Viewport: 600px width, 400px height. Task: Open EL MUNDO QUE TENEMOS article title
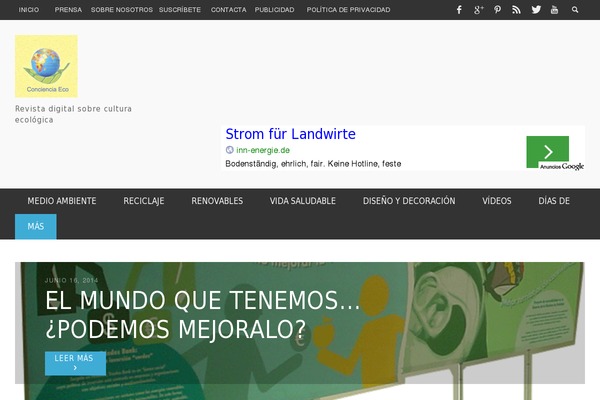(x=203, y=315)
